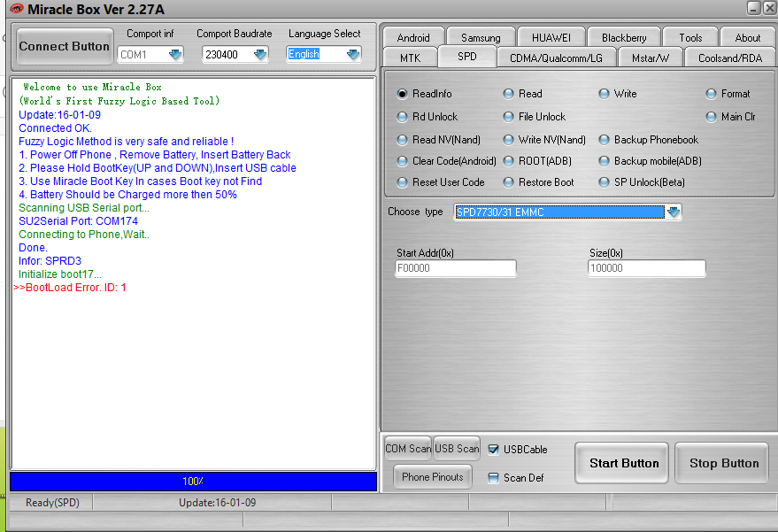Select Restore Boot option
Screen dimensions: 778x532
pyautogui.click(x=508, y=182)
